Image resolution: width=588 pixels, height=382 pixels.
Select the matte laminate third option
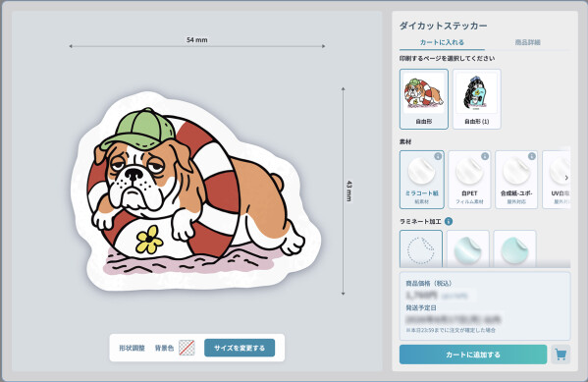514,248
